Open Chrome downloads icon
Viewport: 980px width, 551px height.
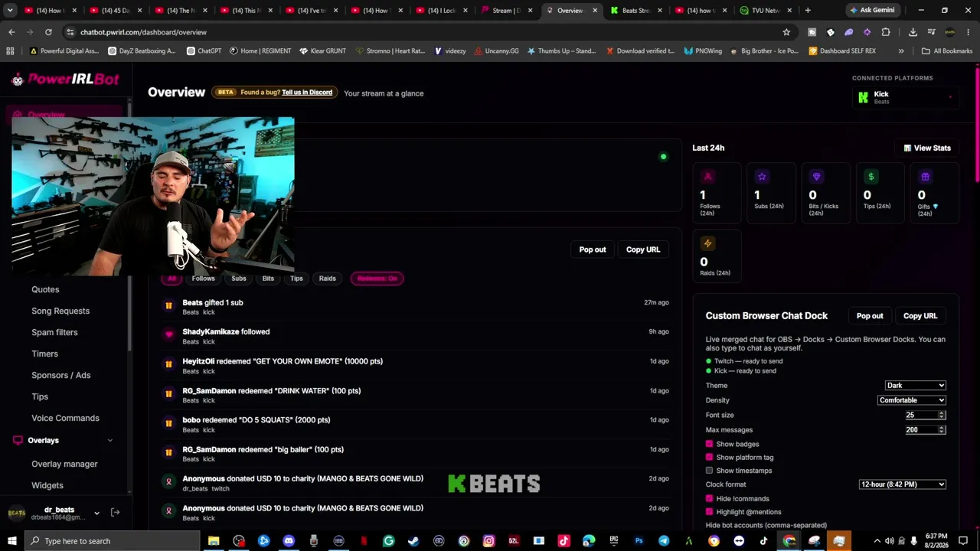913,32
